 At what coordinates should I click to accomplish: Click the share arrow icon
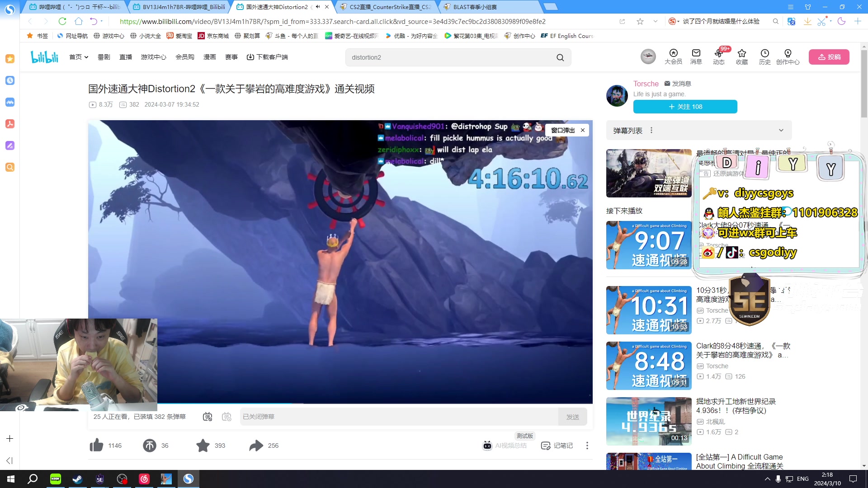(256, 446)
